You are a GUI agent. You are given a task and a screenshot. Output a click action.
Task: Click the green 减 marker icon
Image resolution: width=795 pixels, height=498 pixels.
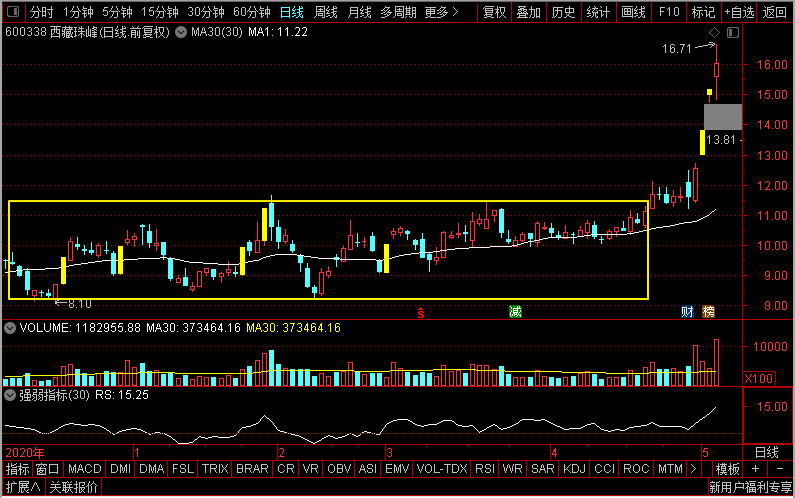515,311
